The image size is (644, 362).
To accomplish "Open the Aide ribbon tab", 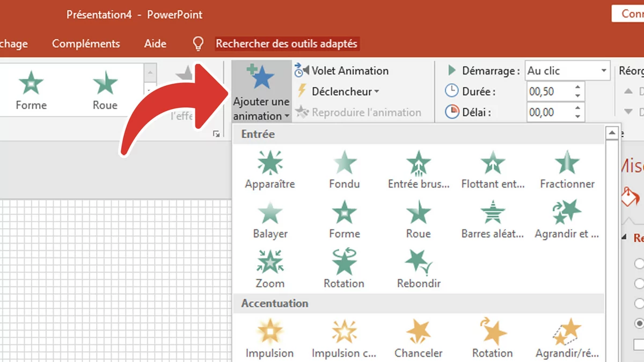I will (x=155, y=43).
